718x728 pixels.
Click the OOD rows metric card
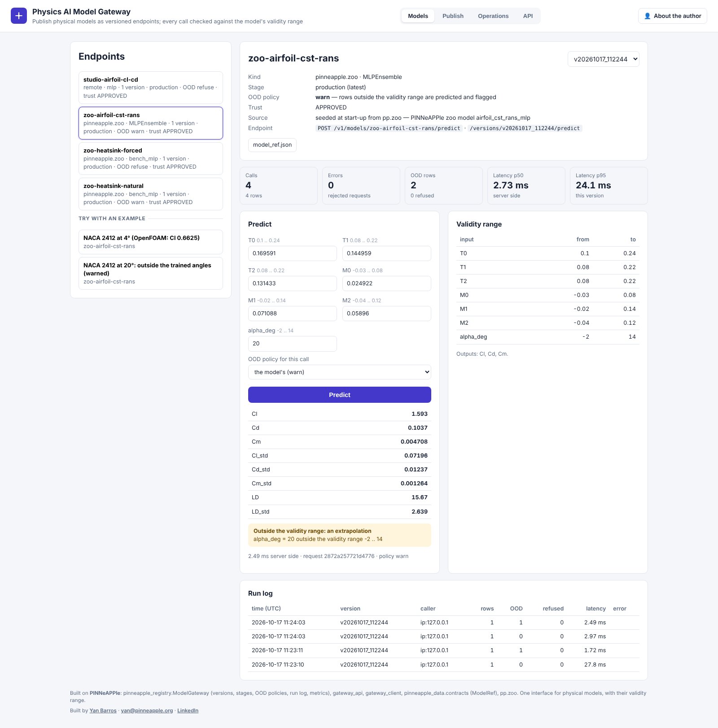click(x=443, y=186)
